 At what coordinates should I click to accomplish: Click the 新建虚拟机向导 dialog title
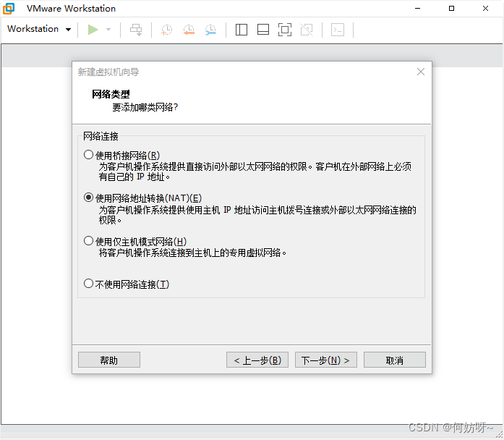[x=108, y=72]
